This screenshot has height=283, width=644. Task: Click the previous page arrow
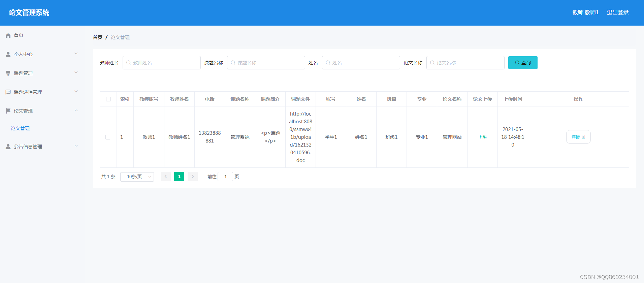click(166, 177)
